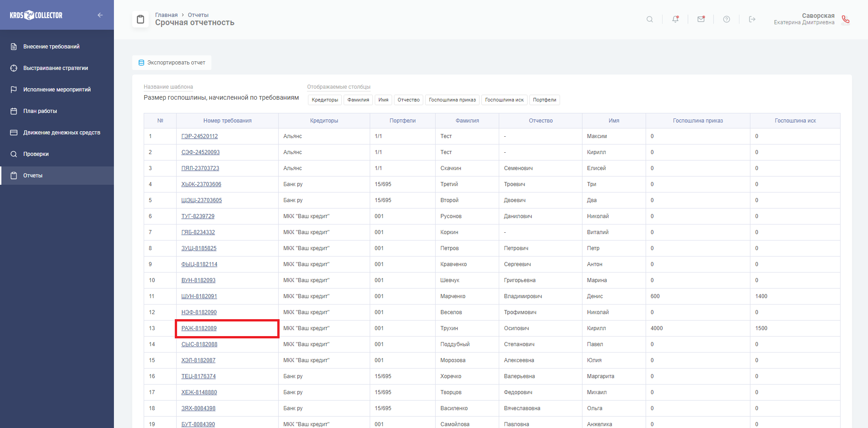The height and width of the screenshot is (428, 868).
Task: Open Движение денежных средств menu item
Action: coord(57,133)
